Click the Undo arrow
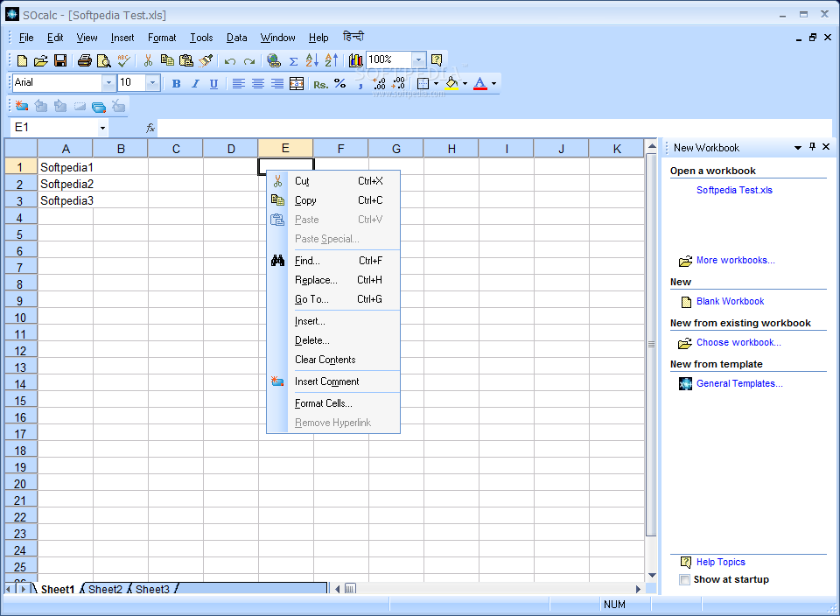Viewport: 840px width, 616px height. pos(230,61)
